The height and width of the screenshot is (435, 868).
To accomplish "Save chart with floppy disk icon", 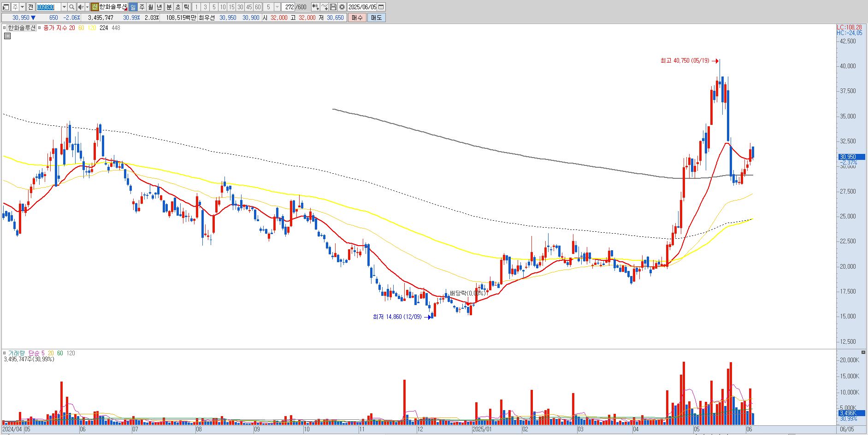I will [333, 7].
